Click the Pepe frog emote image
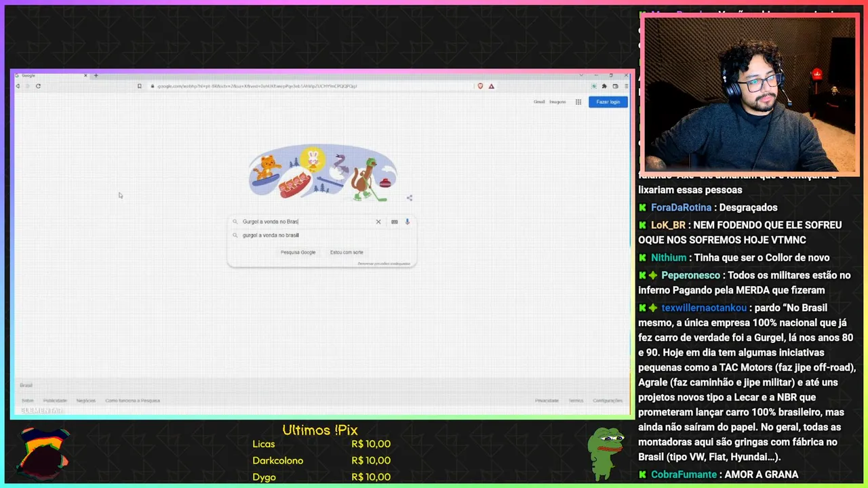This screenshot has width=868, height=488. pyautogui.click(x=606, y=453)
